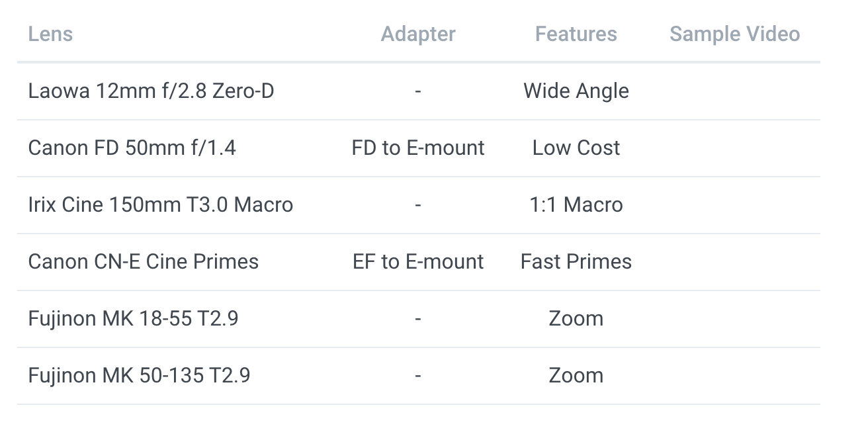The image size is (868, 442).
Task: Click the adapter dash for Laowa lens
Action: [418, 91]
